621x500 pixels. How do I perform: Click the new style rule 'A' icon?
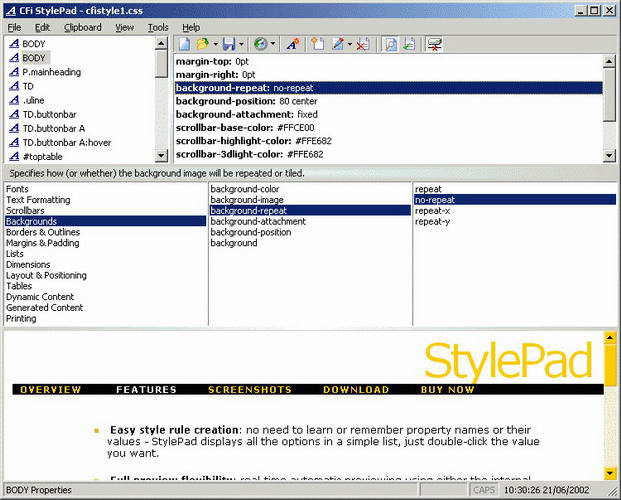click(293, 44)
